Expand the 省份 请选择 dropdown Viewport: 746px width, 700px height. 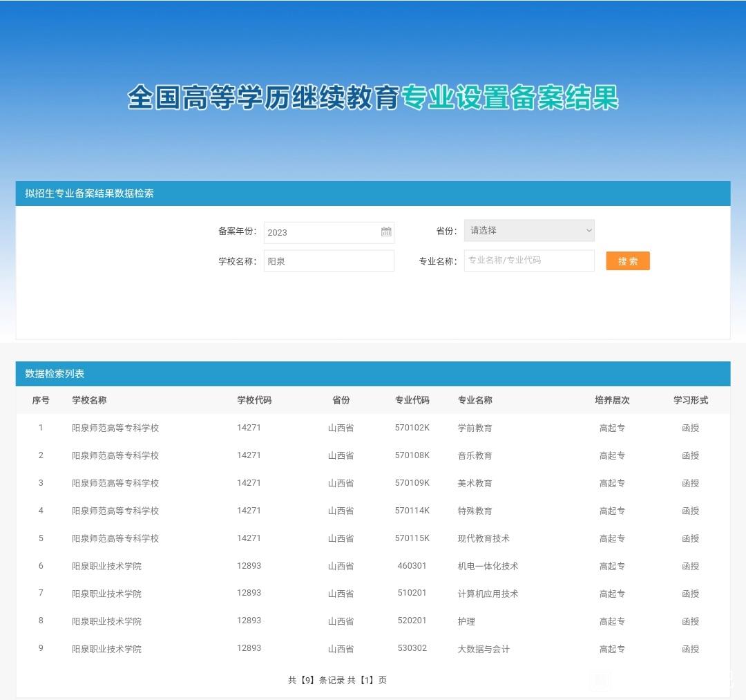(x=529, y=230)
